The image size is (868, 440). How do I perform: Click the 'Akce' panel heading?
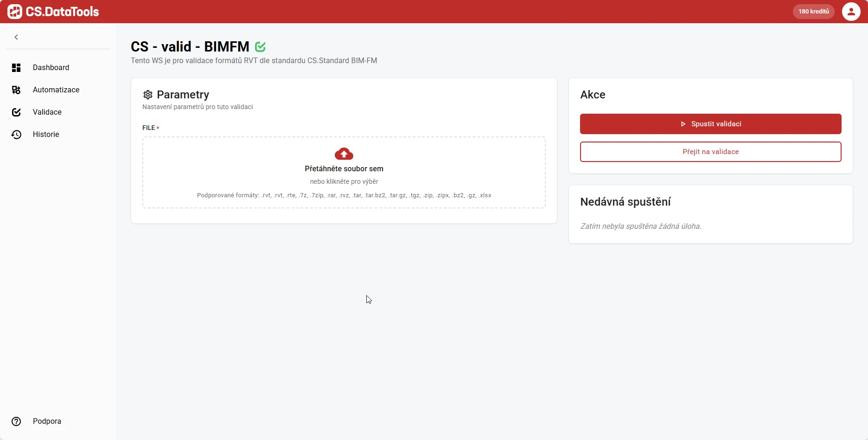click(x=593, y=95)
